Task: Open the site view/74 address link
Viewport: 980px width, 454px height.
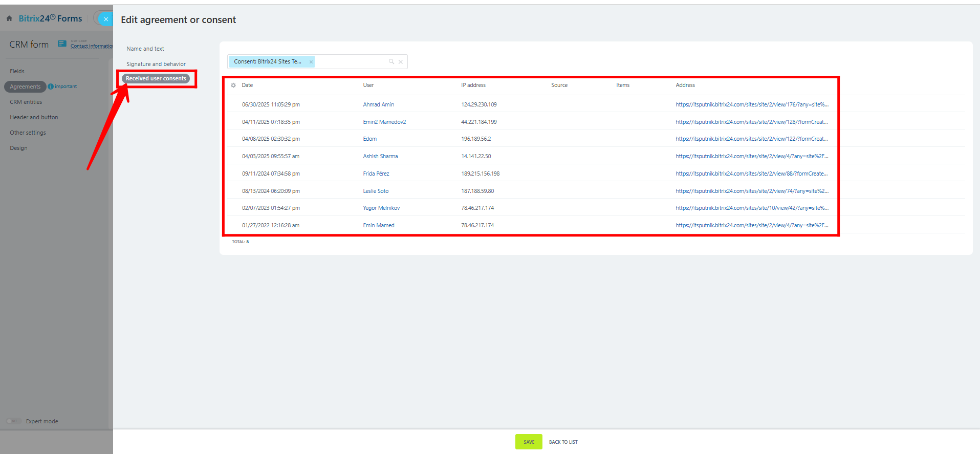Action: [x=752, y=191]
